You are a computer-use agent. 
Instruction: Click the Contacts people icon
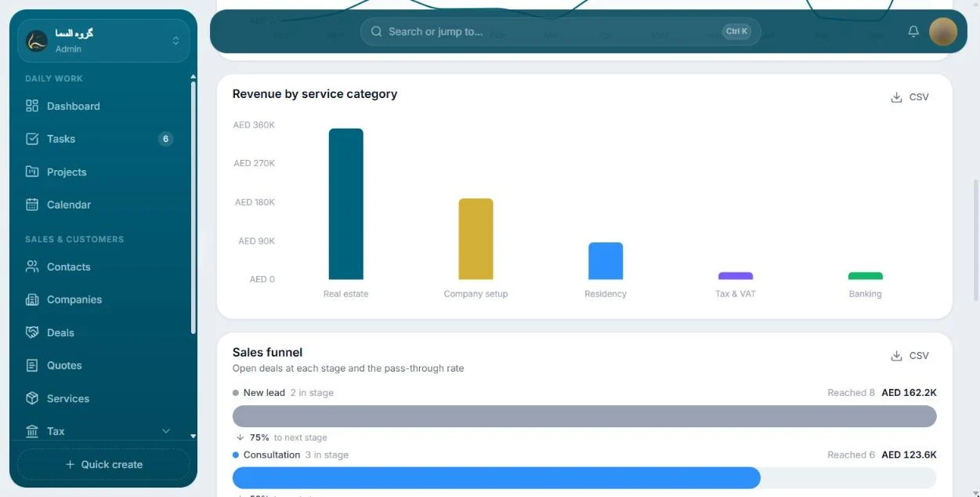tap(32, 267)
